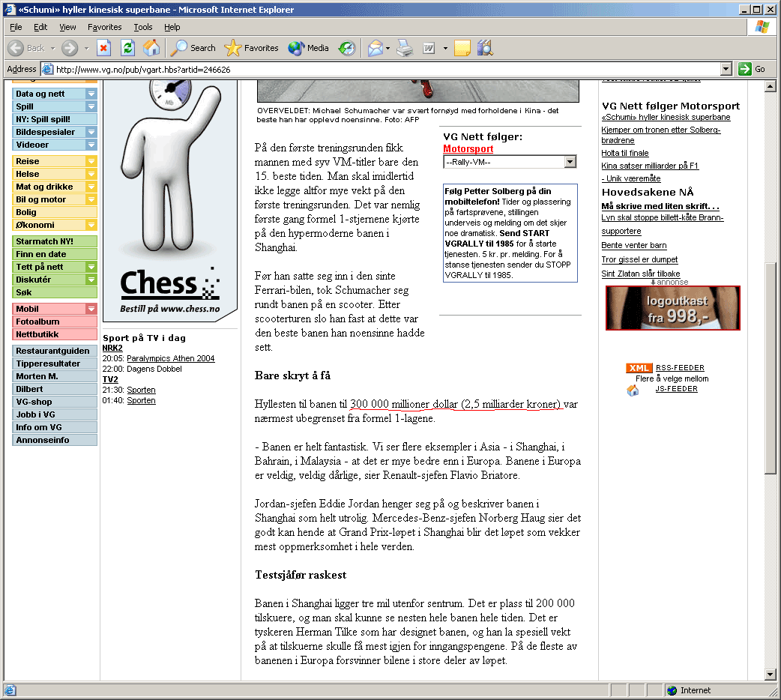Open the Restaurantguiden sidebar item
781x700 pixels.
pyautogui.click(x=54, y=351)
